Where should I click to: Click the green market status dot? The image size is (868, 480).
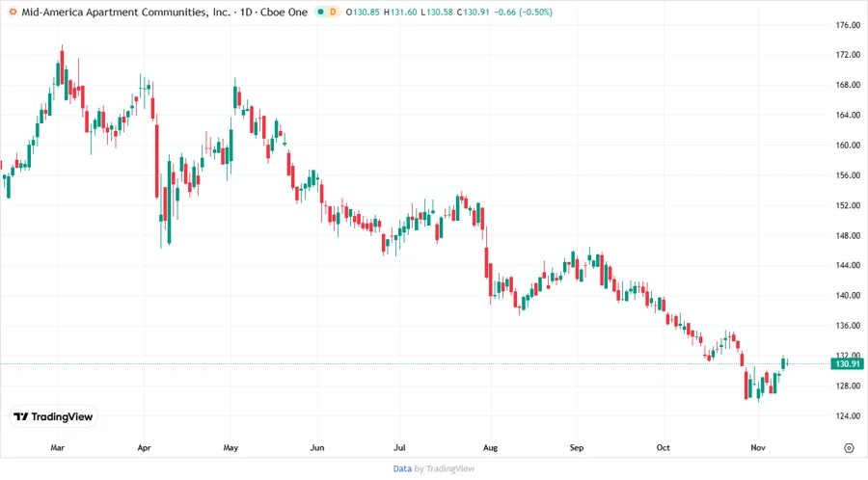320,12
